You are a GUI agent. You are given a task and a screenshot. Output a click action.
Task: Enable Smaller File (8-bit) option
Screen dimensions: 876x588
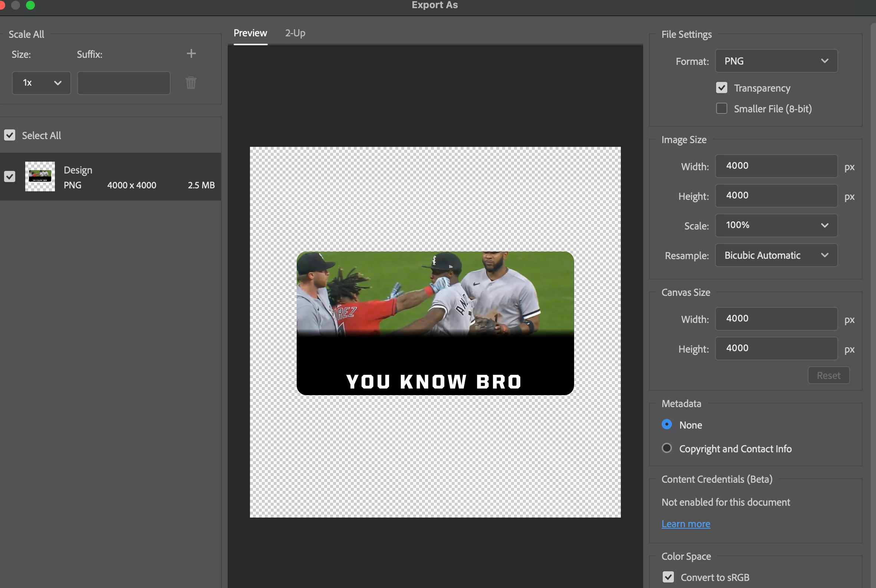(x=721, y=108)
